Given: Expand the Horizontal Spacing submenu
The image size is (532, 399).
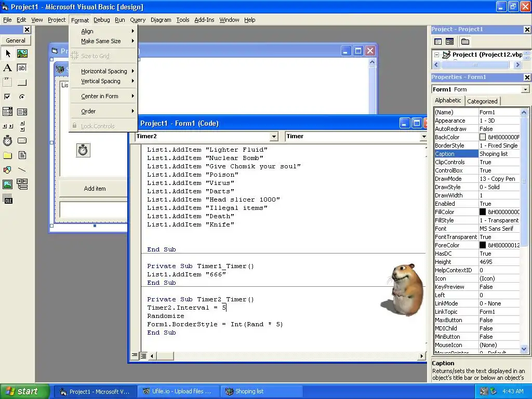Looking at the screenshot, I should (103, 71).
